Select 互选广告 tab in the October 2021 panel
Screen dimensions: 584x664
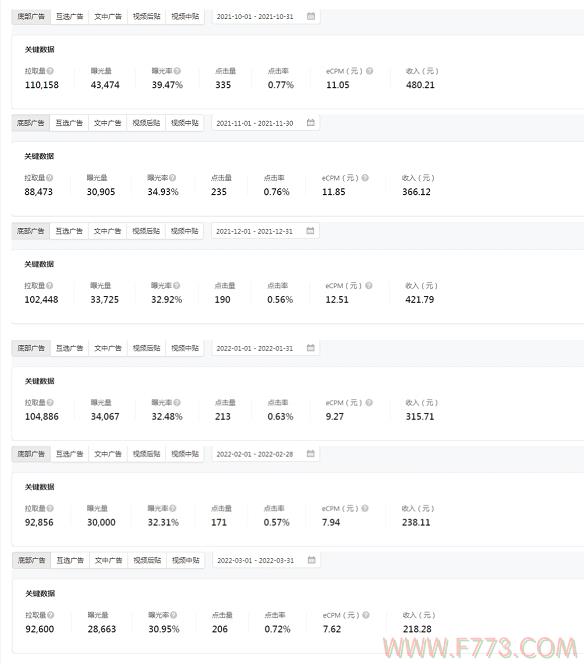click(x=69, y=17)
